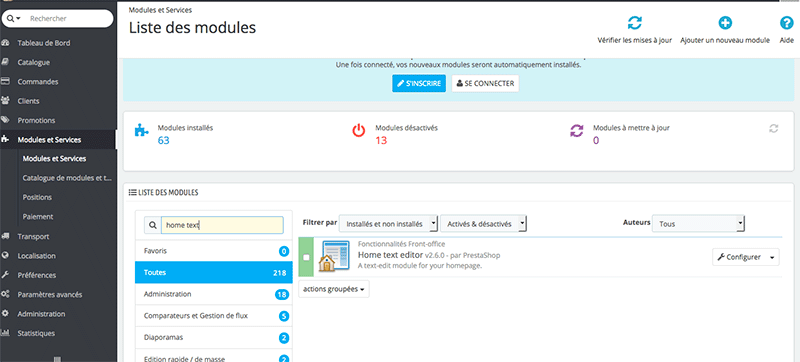Click the Tableau de Bord dashboard icon
800x362 pixels.
6,43
